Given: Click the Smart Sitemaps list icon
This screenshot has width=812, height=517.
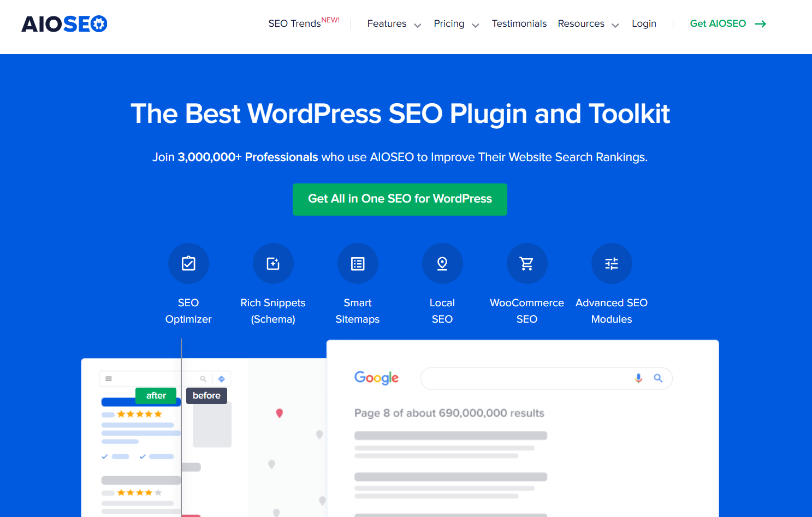Looking at the screenshot, I should (x=358, y=264).
